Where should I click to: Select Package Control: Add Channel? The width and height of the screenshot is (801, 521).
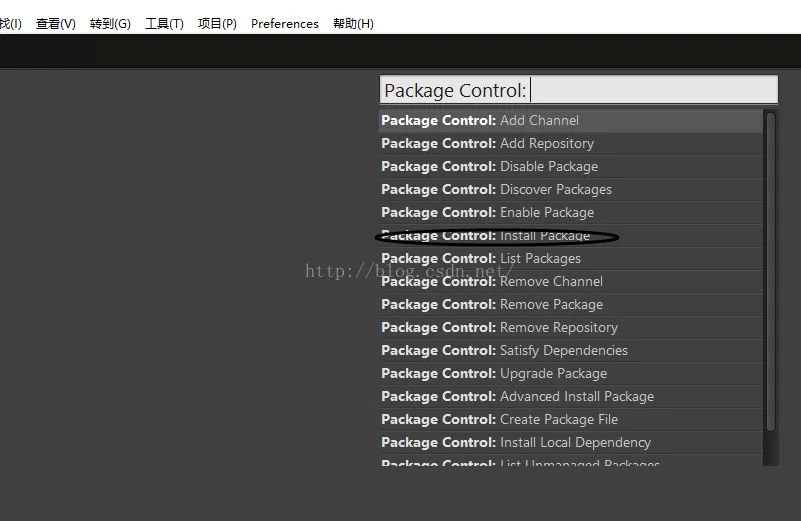tap(570, 121)
